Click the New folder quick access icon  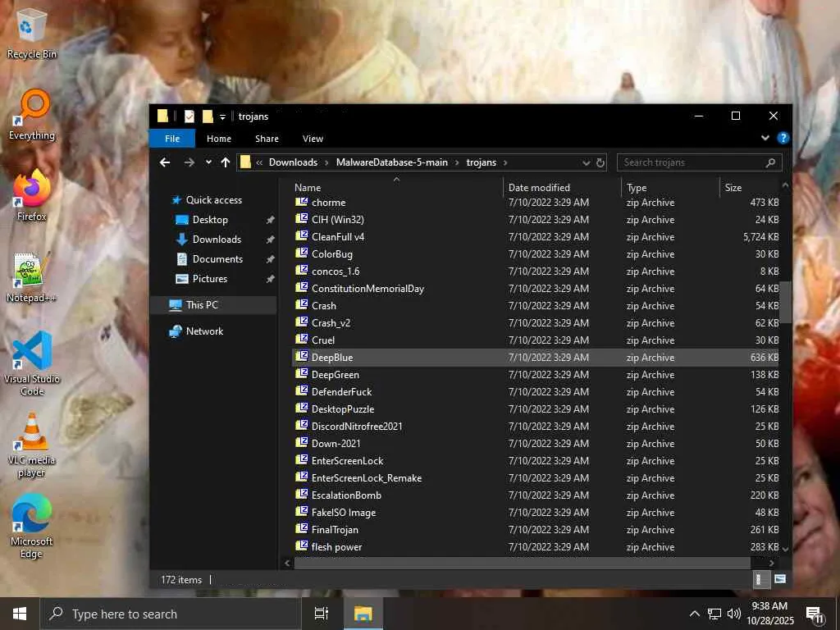(x=208, y=116)
